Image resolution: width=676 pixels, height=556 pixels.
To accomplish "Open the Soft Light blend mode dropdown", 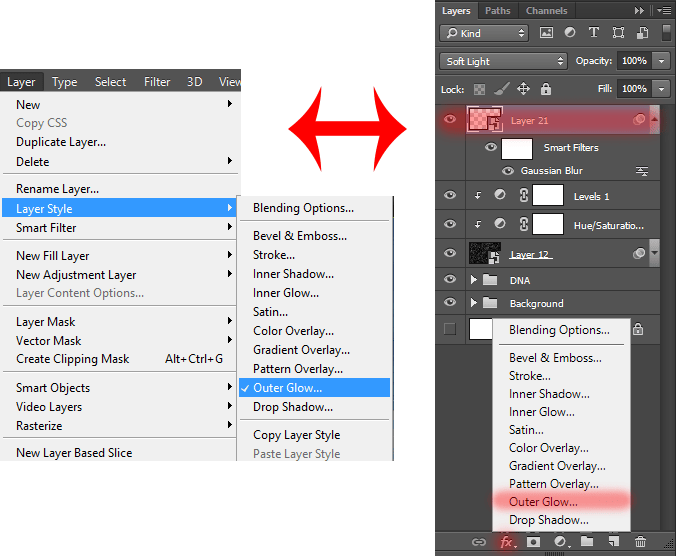I will click(503, 61).
